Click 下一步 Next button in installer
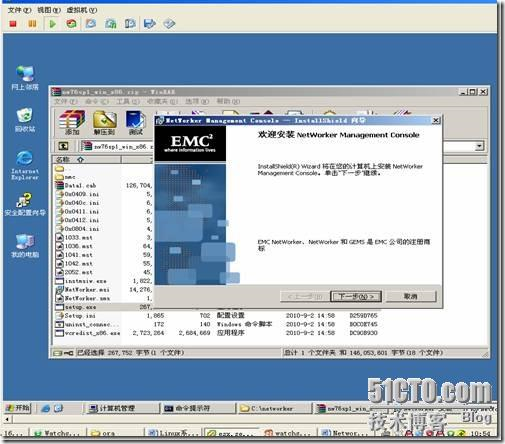The image size is (505, 444). (356, 296)
